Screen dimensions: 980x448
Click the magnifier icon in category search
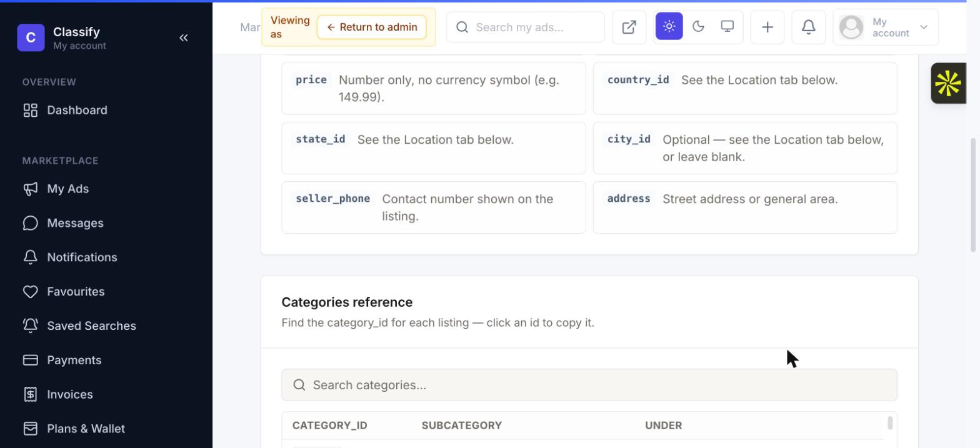[x=299, y=385]
